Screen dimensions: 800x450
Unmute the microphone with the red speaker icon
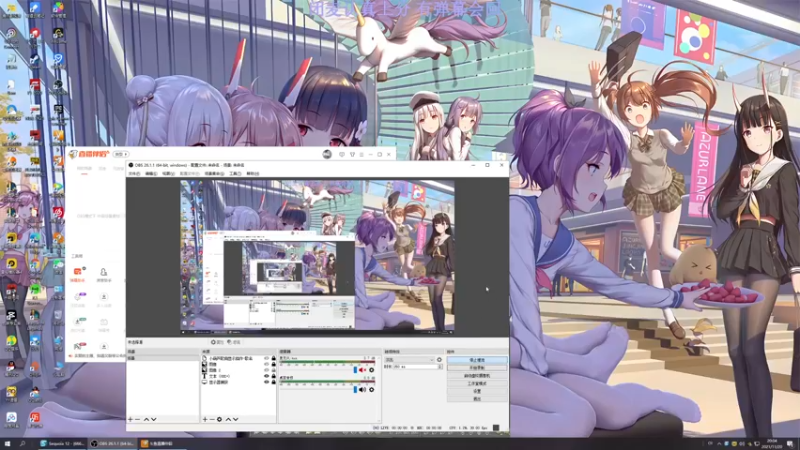(362, 370)
